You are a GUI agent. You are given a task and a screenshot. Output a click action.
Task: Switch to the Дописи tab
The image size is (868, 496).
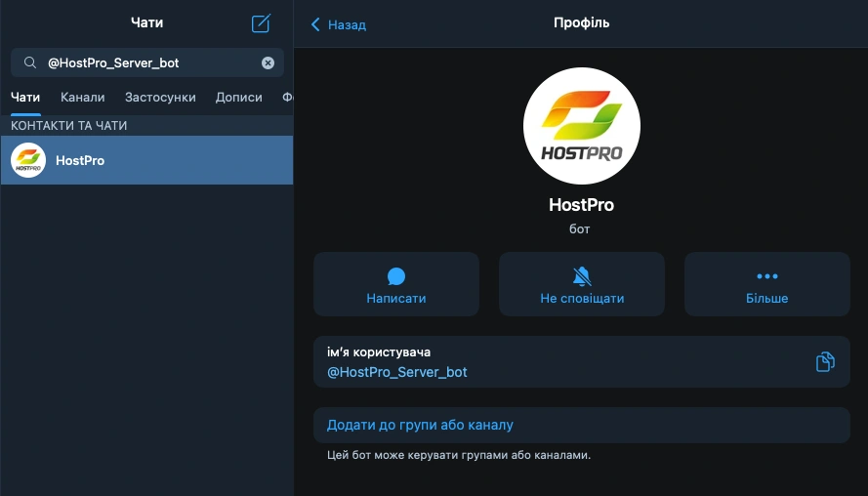[x=238, y=98]
